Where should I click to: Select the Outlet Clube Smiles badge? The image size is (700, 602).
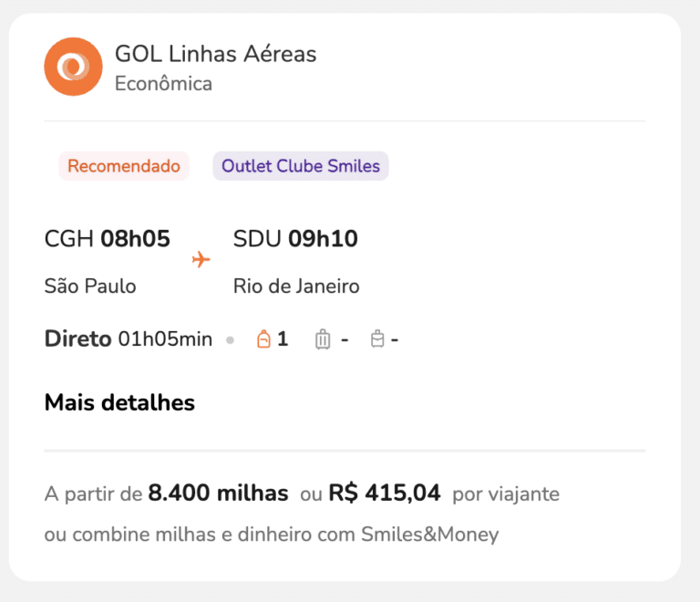[301, 166]
